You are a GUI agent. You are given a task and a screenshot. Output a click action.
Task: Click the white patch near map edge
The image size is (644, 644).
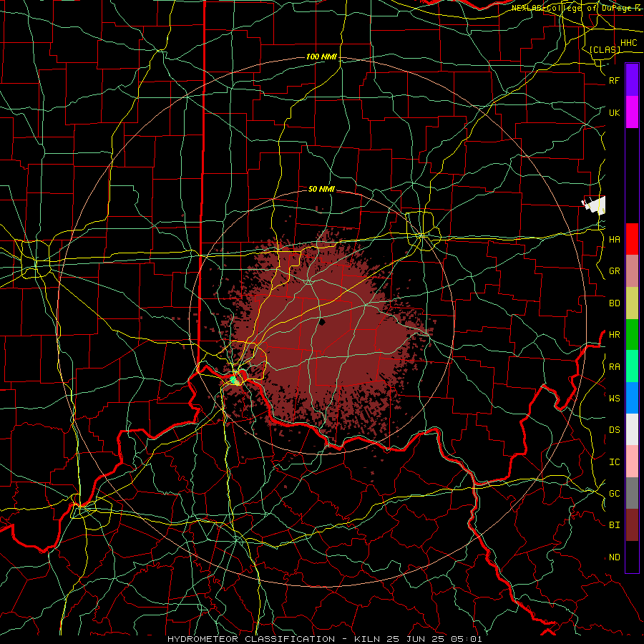(594, 205)
